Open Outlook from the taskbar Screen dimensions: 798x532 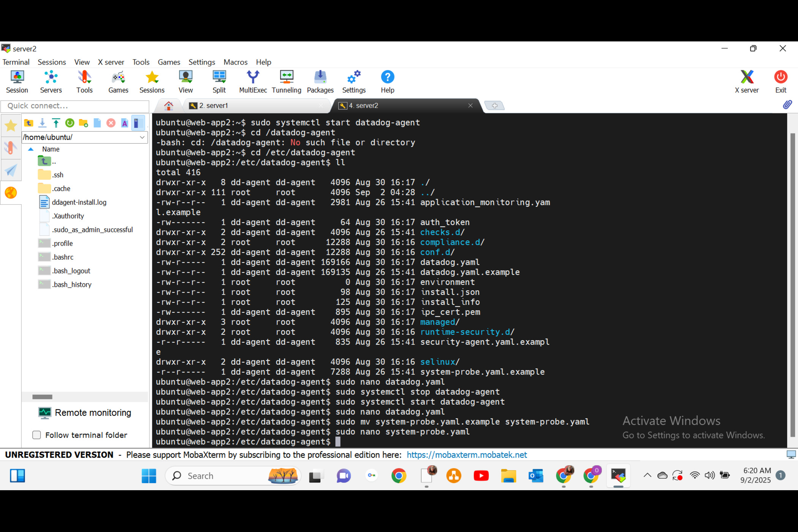point(536,476)
